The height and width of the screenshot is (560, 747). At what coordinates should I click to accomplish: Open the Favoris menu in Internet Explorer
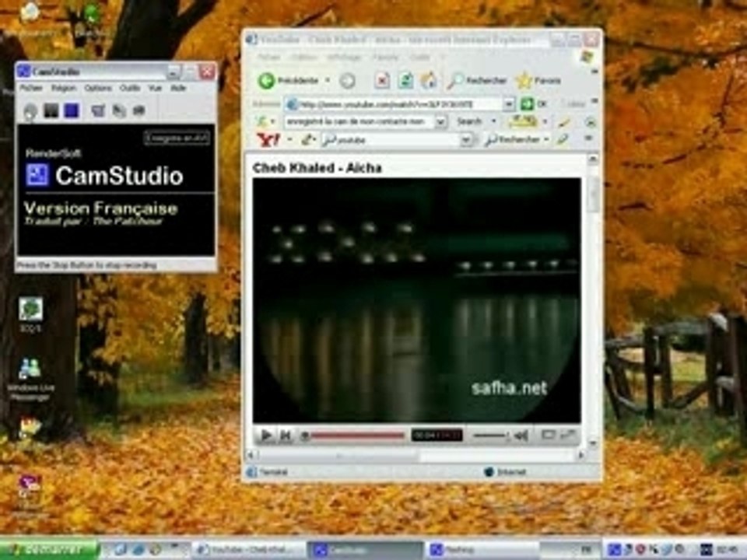(385, 58)
